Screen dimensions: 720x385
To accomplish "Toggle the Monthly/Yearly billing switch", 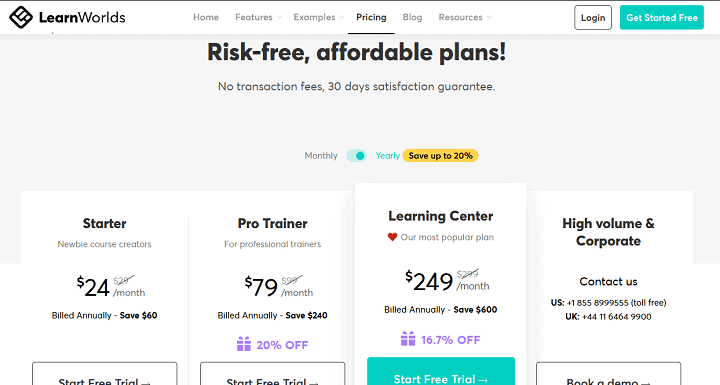I will click(357, 156).
